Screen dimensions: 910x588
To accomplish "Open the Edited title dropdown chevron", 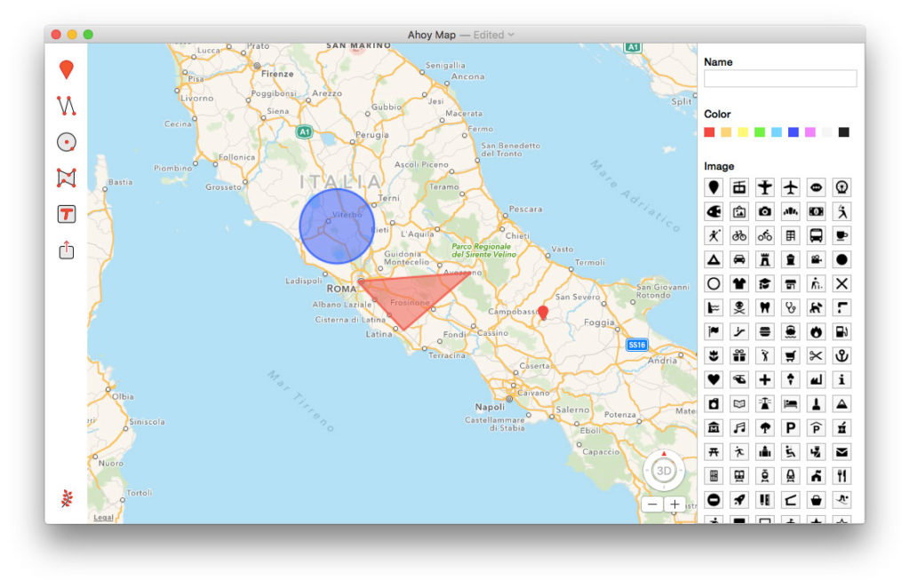I will [x=511, y=35].
